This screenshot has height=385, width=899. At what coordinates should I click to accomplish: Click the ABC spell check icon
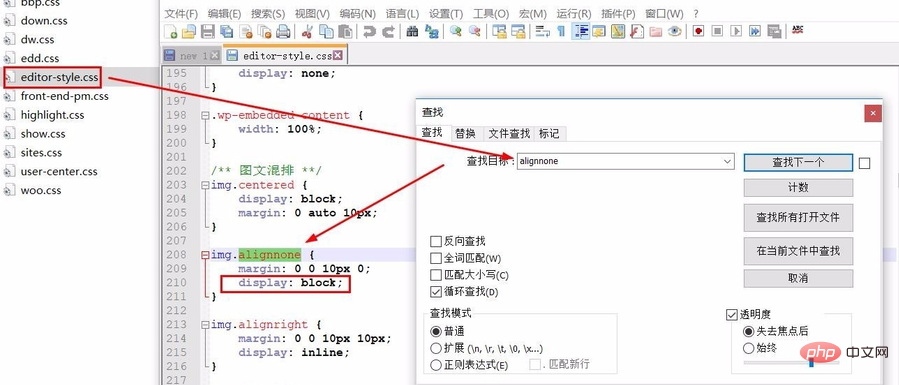tap(797, 30)
